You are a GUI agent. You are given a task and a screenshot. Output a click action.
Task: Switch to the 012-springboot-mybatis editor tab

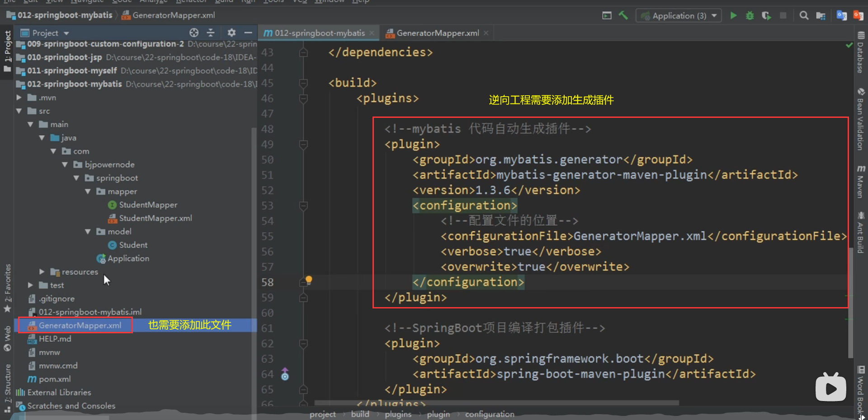(319, 33)
